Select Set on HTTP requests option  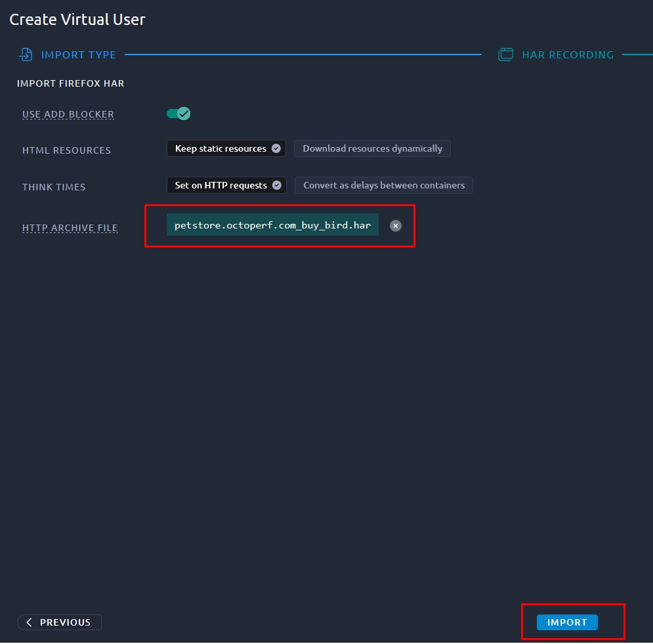[x=221, y=185]
